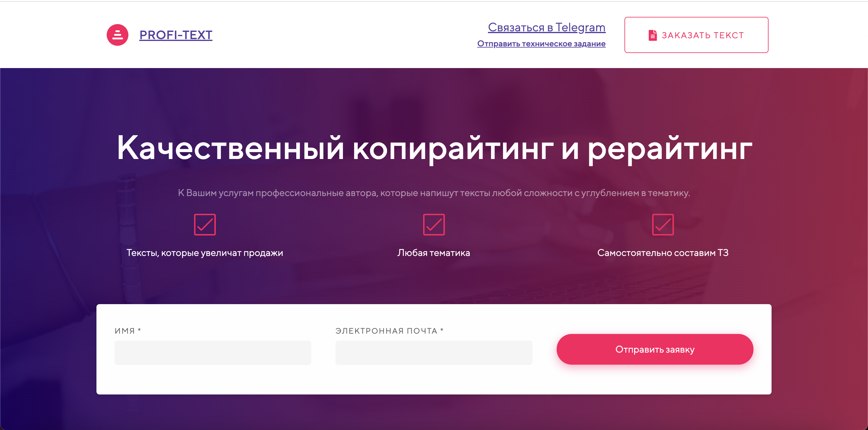
Task: Click the 'ЭЛЕКТРОННАЯ ПОЧТА *' field label
Action: (x=389, y=331)
